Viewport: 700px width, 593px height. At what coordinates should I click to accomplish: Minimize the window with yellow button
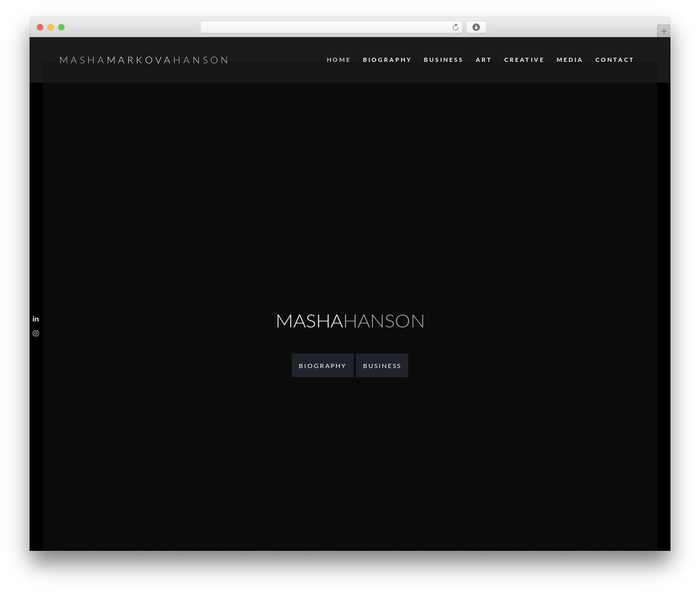click(x=51, y=27)
